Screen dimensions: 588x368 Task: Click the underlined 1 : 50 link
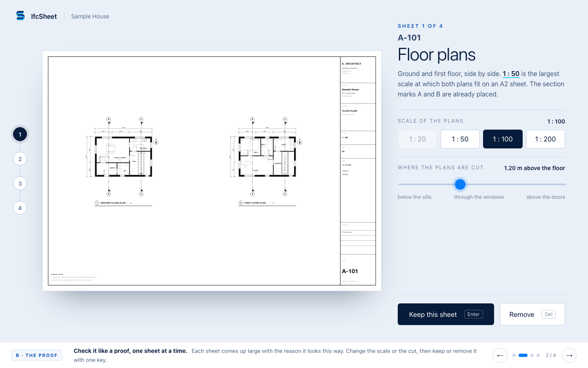tap(511, 74)
